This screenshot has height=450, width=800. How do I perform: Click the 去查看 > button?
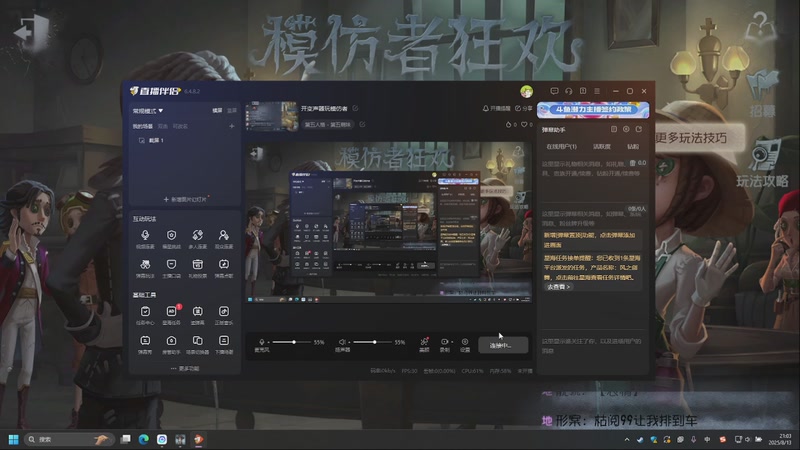coord(559,287)
